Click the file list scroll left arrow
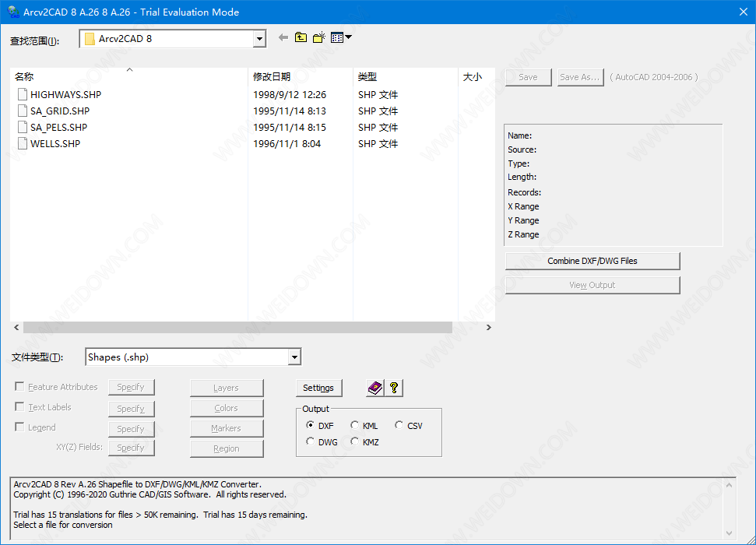 pos(16,328)
